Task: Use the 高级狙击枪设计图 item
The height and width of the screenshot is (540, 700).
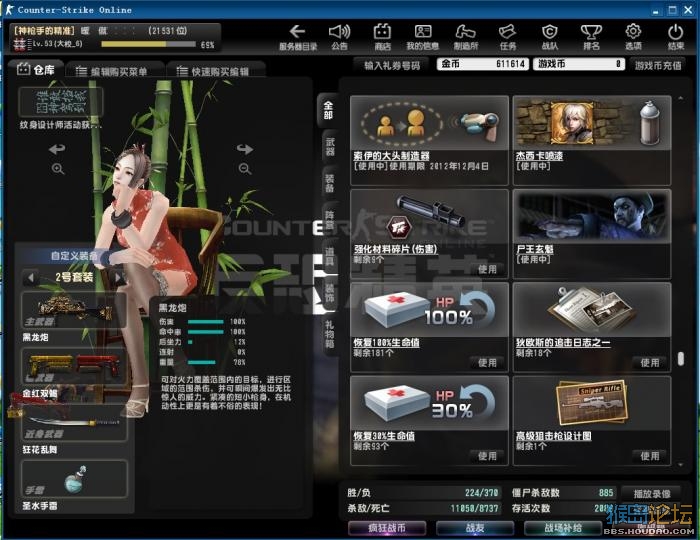Action: pos(650,456)
